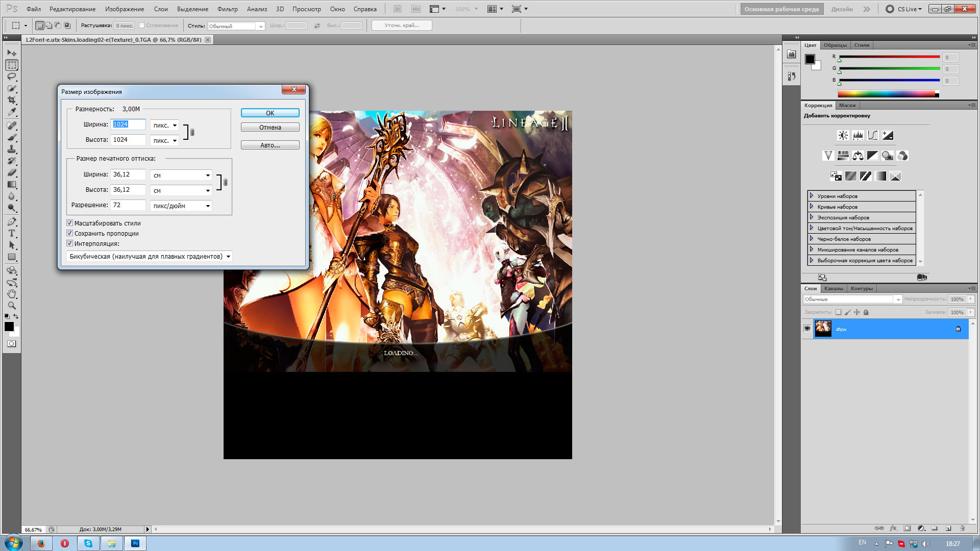Select the Eyedropper tool
This screenshot has height=551, width=980.
(12, 112)
